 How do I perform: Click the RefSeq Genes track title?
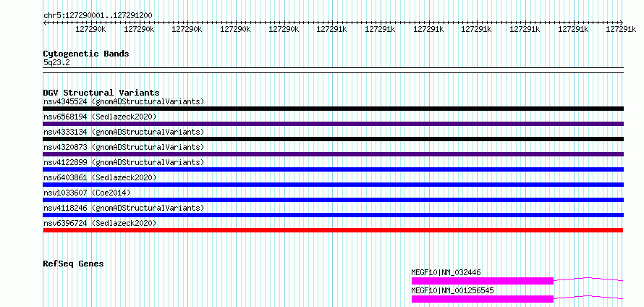point(74,264)
